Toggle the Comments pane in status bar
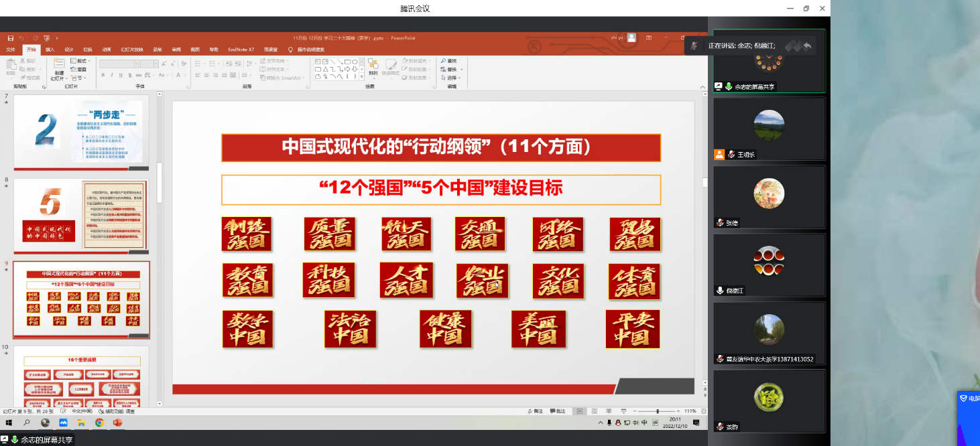Screen dimensions: 980x446 tap(557, 411)
